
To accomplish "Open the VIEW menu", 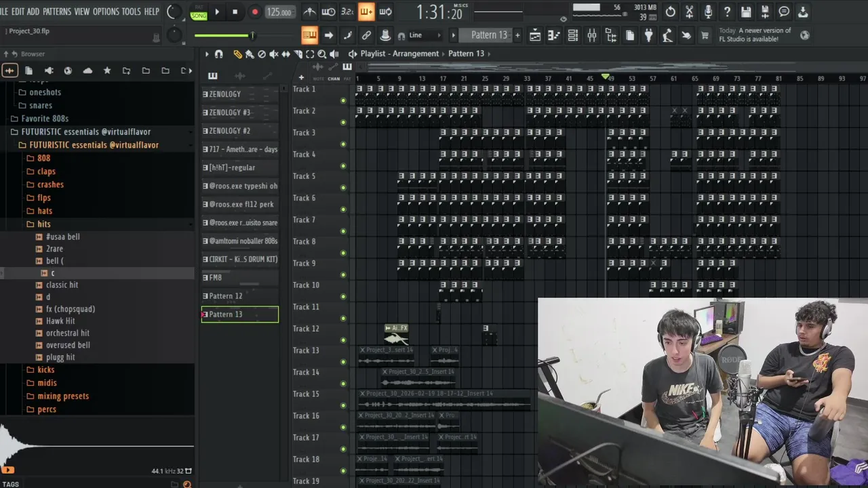I will 82,12.
